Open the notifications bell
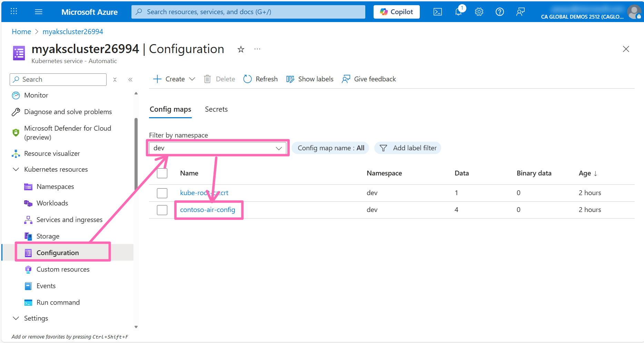This screenshot has width=644, height=343. click(x=458, y=12)
